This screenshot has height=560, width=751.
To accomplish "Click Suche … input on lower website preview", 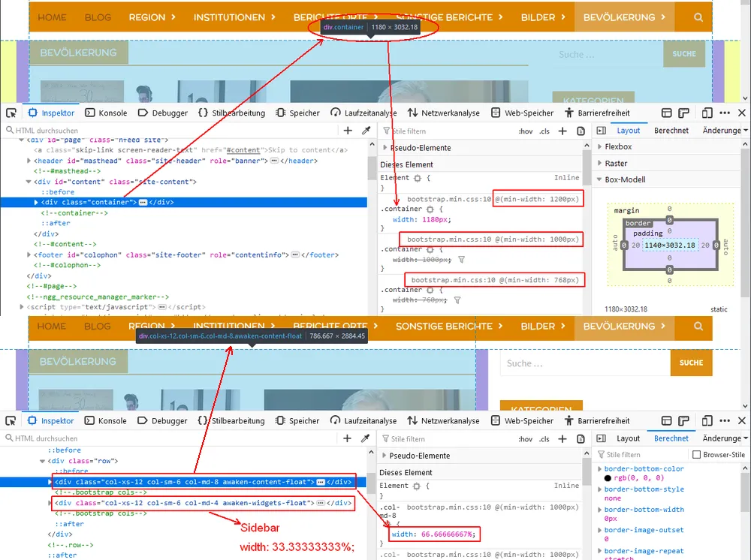I will (x=585, y=363).
